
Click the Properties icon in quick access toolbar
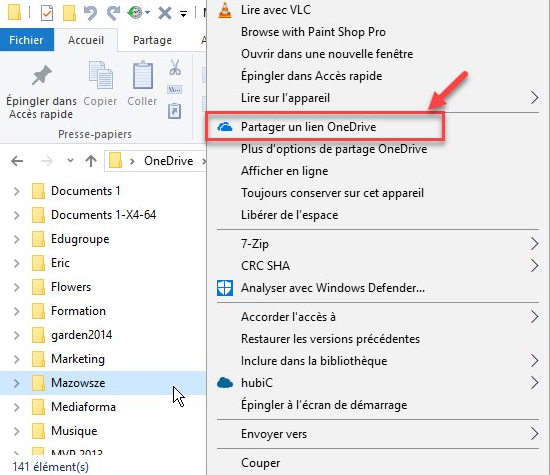coord(47,13)
